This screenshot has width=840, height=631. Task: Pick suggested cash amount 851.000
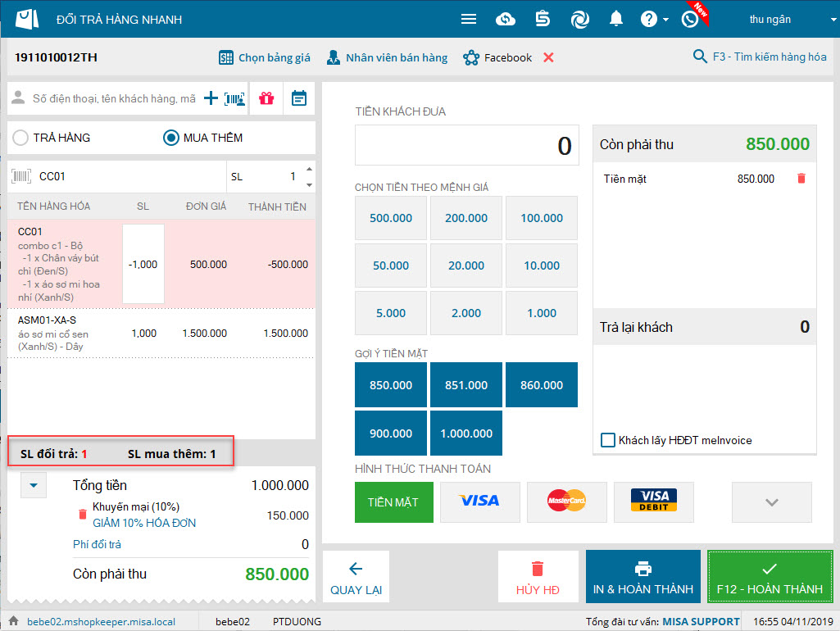[x=466, y=385]
